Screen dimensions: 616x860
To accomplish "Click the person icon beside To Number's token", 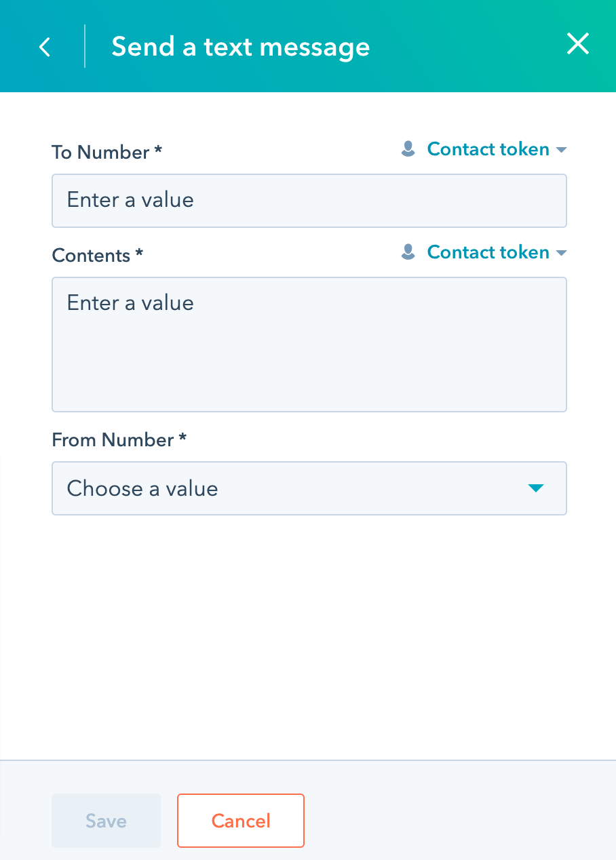I will pos(408,149).
